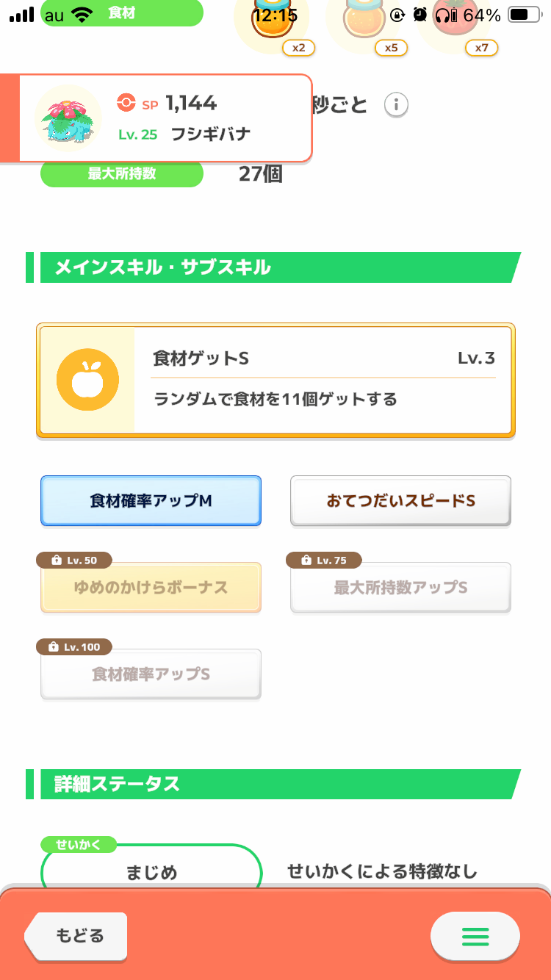Image resolution: width=551 pixels, height=980 pixels.
Task: Tap the lock badge labeled Lv. 100
Action: coord(74,646)
